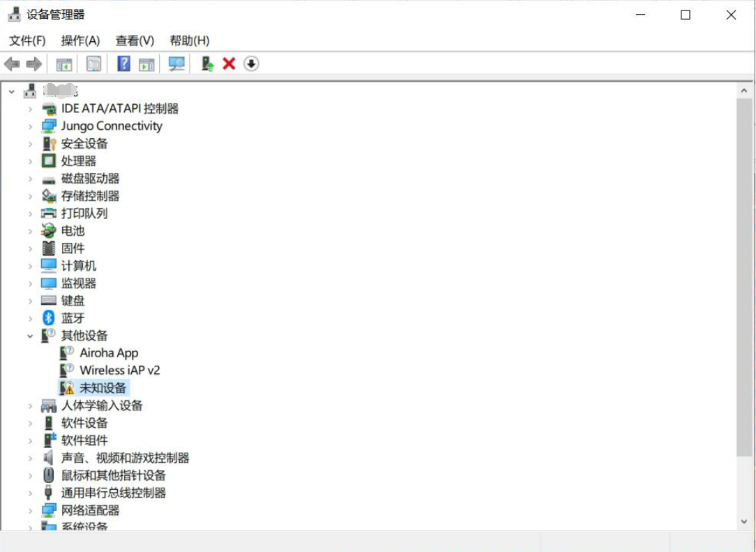Click the 电池 battery category icon
The image size is (756, 552).
click(49, 231)
